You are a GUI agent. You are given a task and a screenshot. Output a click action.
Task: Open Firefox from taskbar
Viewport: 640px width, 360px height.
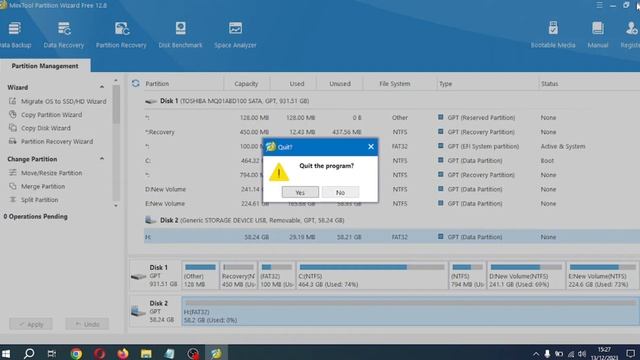click(122, 353)
